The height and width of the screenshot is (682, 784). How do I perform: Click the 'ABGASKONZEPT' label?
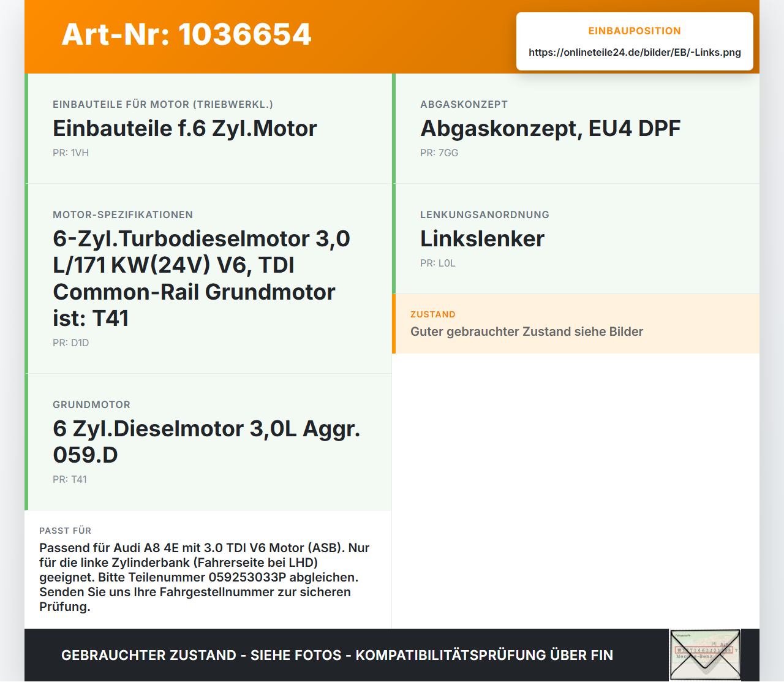tap(464, 105)
